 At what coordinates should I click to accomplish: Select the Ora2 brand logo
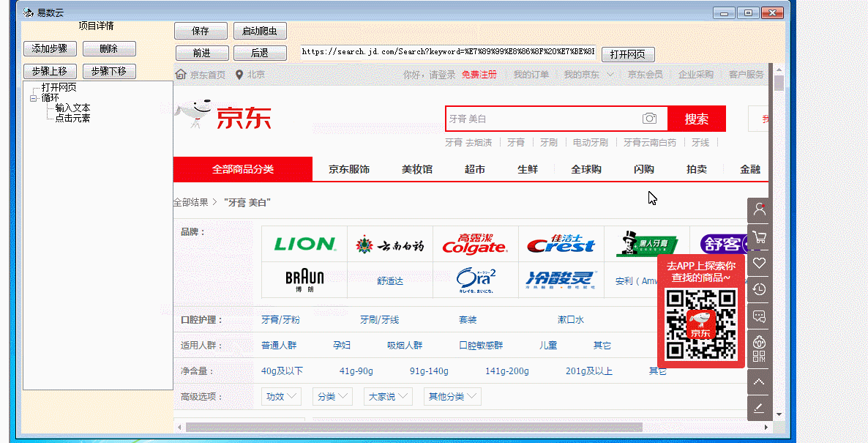[475, 280]
